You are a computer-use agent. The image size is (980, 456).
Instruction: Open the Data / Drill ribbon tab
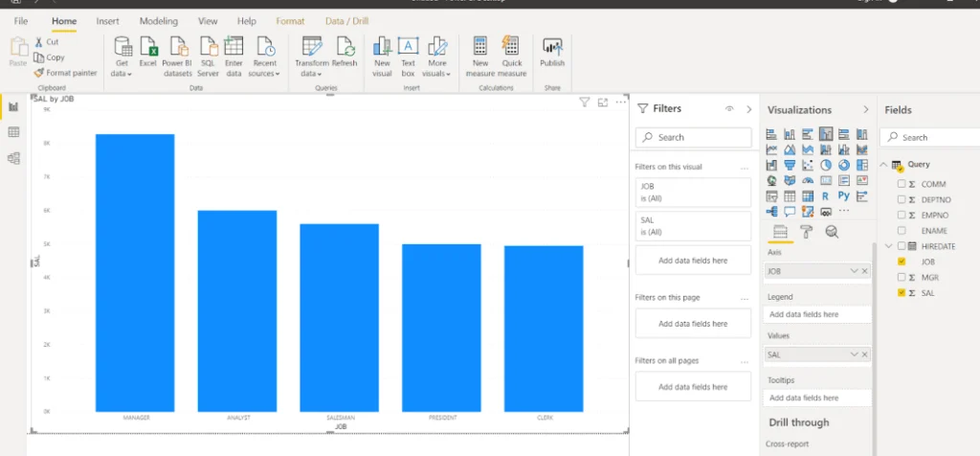coord(346,21)
